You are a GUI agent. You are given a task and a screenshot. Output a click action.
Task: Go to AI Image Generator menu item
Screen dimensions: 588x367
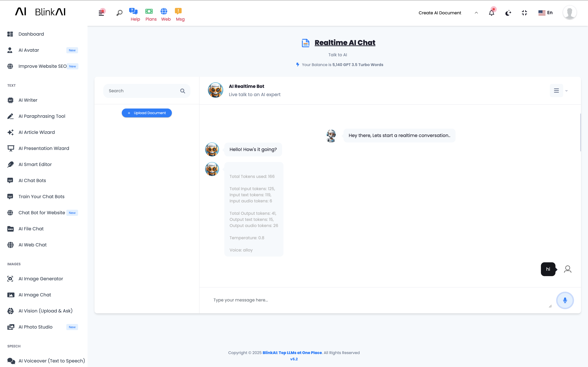41,279
